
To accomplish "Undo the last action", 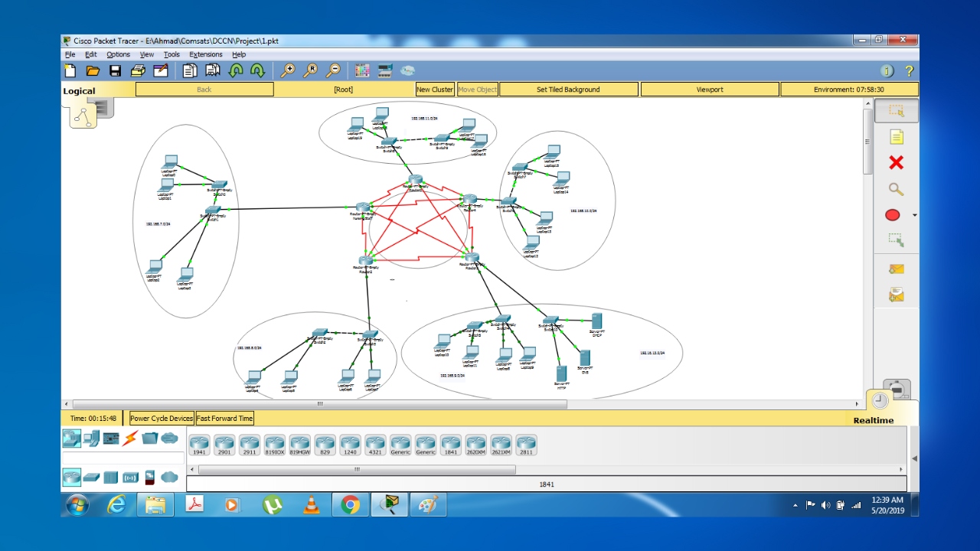I will click(x=236, y=70).
